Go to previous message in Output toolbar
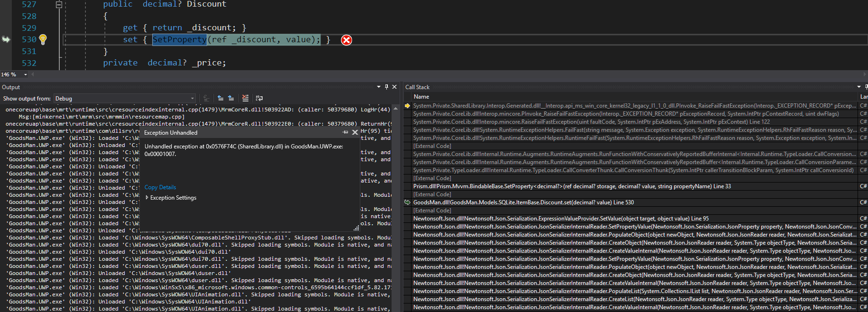868x312 pixels. (220, 98)
